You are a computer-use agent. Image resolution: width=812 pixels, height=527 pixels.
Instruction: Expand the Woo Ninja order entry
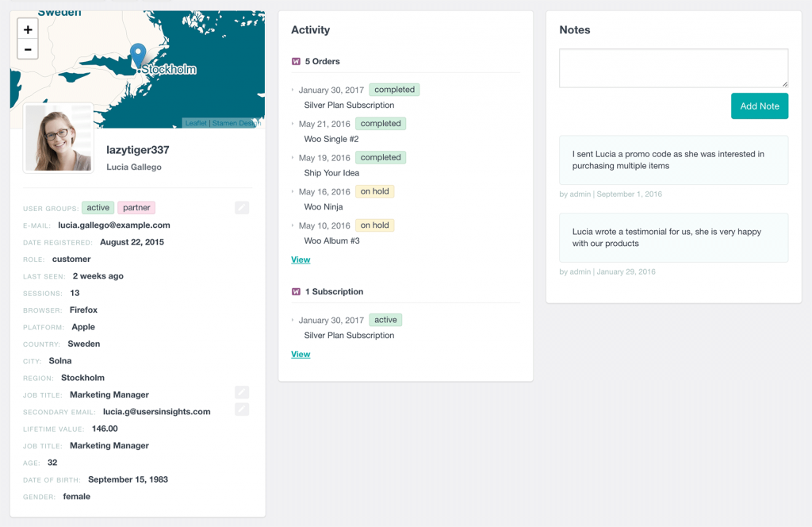(292, 191)
